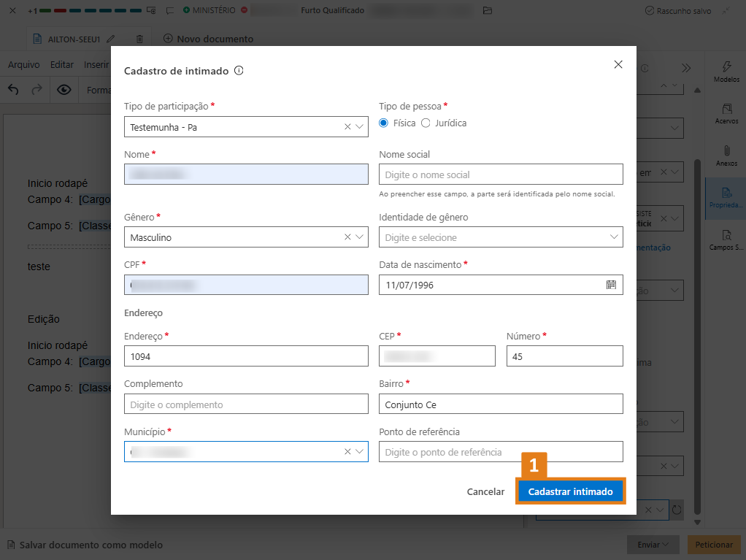Click the Nome social input field
This screenshot has height=560, width=746.
point(501,174)
